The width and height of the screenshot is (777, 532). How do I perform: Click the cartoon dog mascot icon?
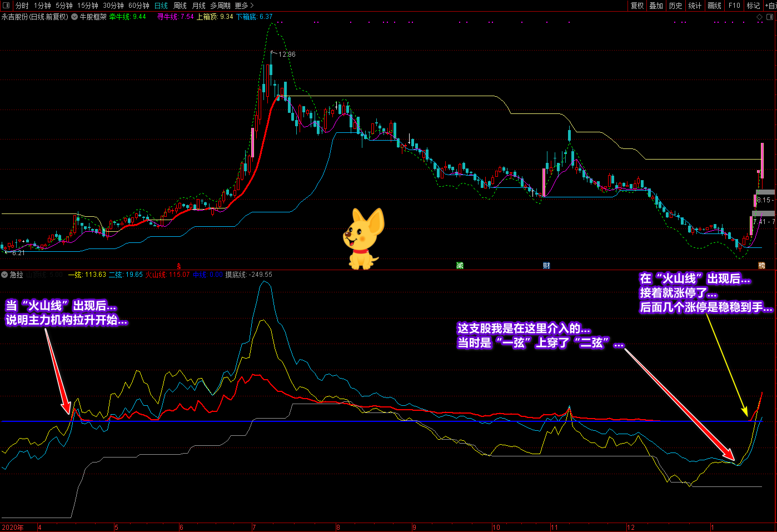(x=363, y=238)
